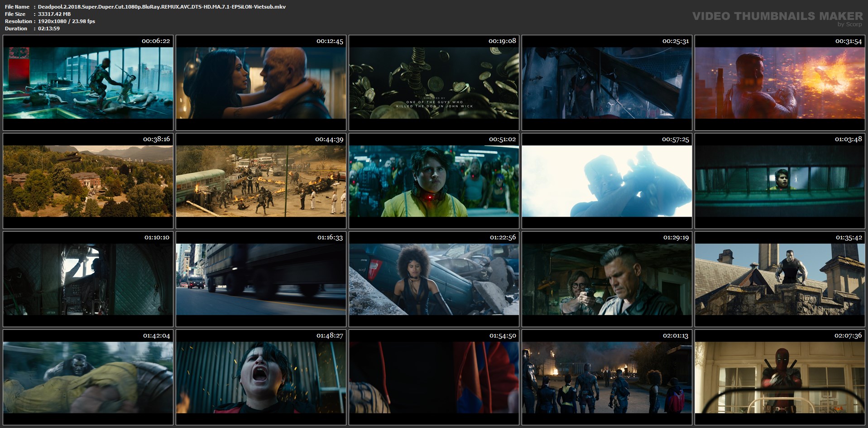The height and width of the screenshot is (428, 868).
Task: Select the thumbnail at 01:29:19
Action: pos(607,279)
